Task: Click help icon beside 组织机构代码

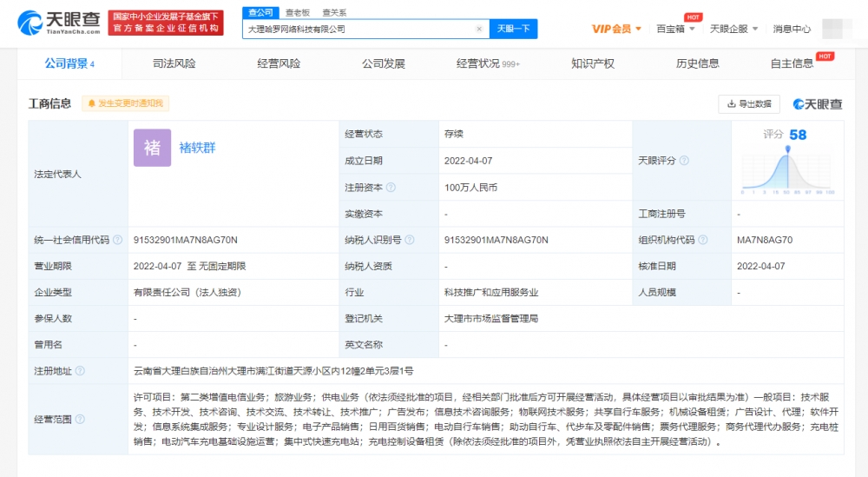Action: [x=702, y=240]
